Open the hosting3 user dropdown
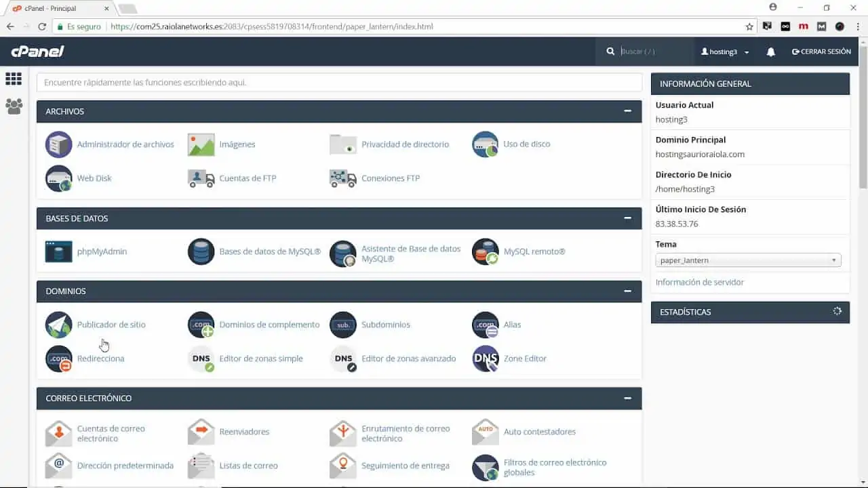This screenshot has width=868, height=488. [x=725, y=52]
